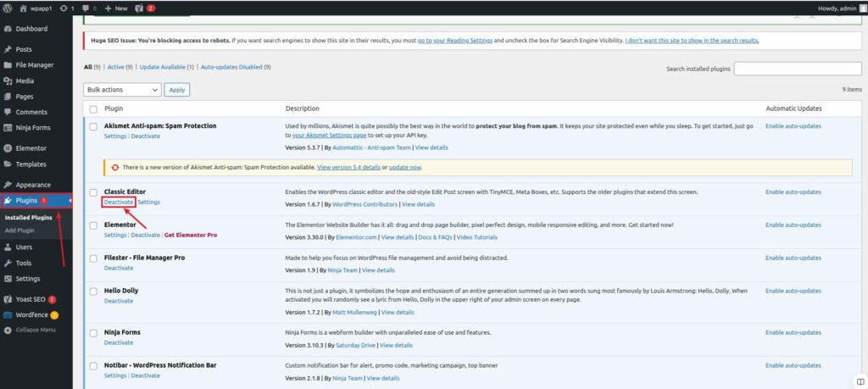Open File Manager in the sidebar
The width and height of the screenshot is (868, 389).
coord(36,64)
